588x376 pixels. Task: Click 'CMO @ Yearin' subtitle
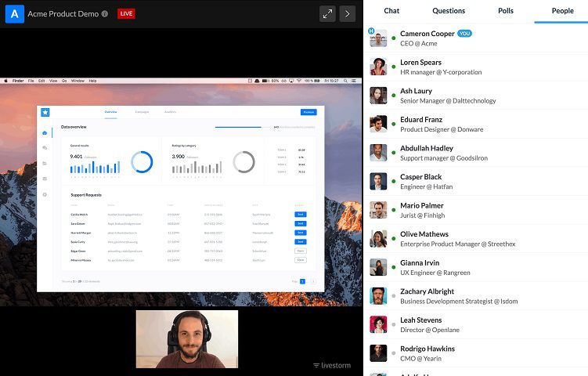coord(420,358)
